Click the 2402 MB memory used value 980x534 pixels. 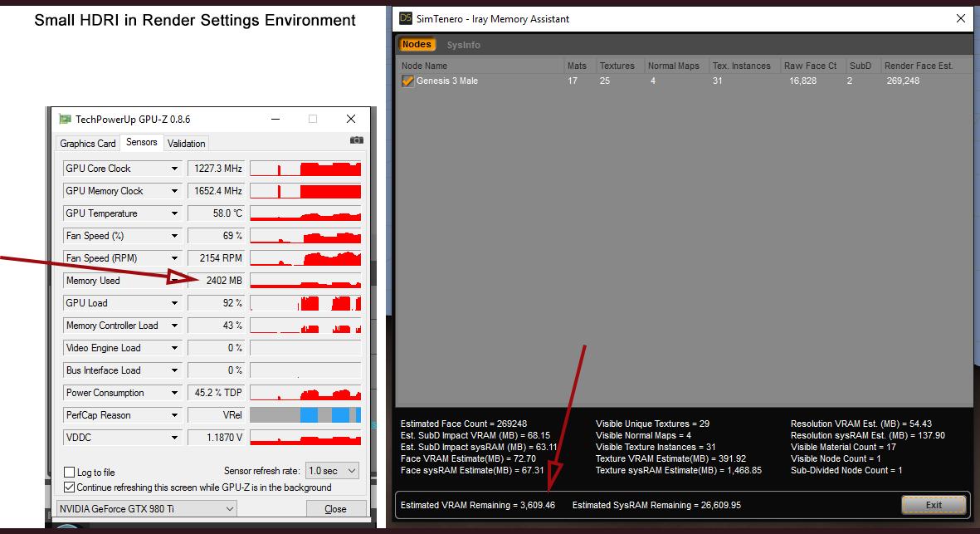(x=217, y=281)
